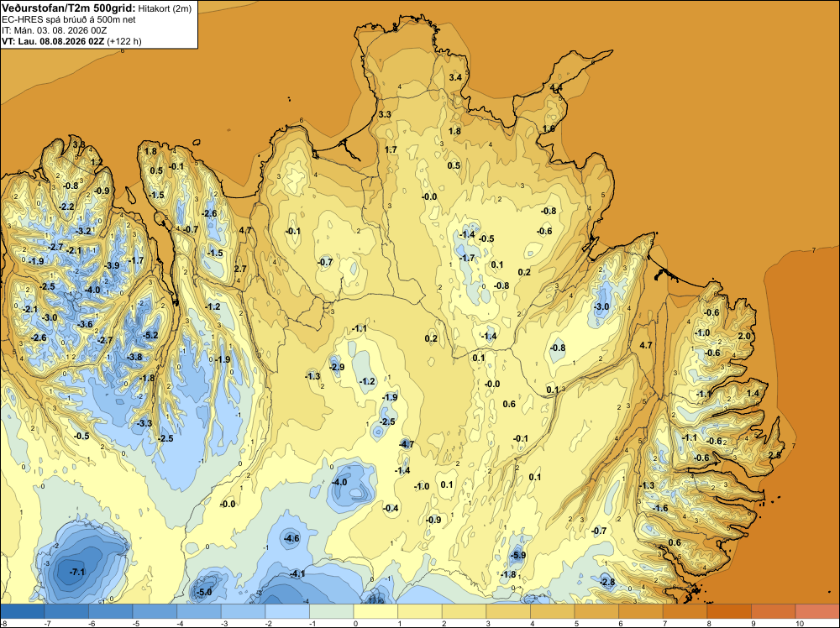Image resolution: width=840 pixels, height=628 pixels.
Task: Click the legend tick label 10
Action: click(x=800, y=623)
